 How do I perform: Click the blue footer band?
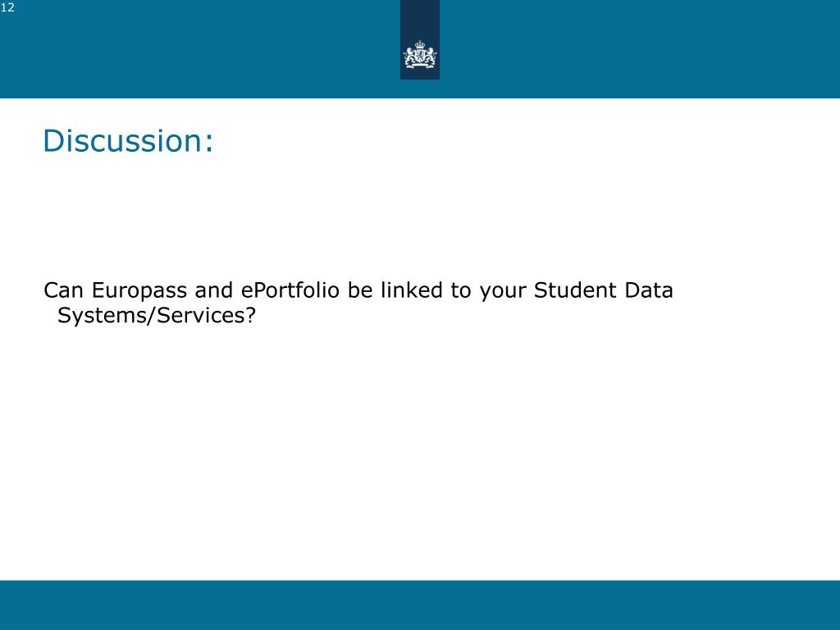click(420, 605)
